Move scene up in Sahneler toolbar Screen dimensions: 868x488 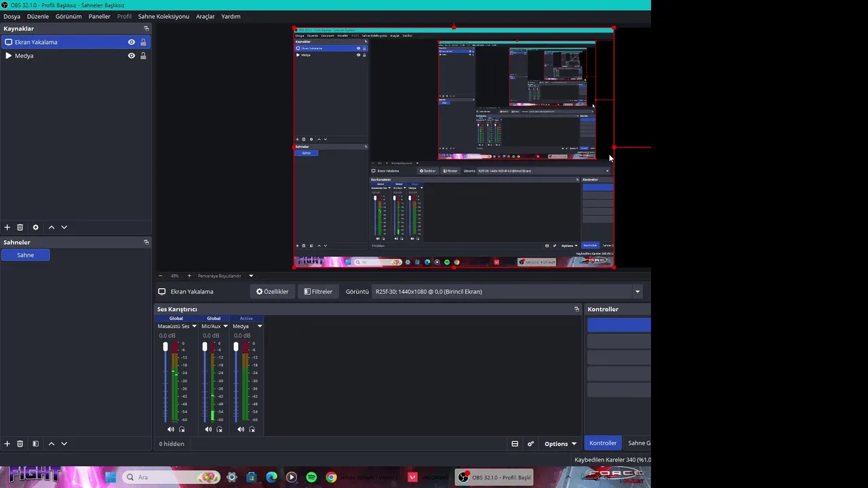point(51,444)
